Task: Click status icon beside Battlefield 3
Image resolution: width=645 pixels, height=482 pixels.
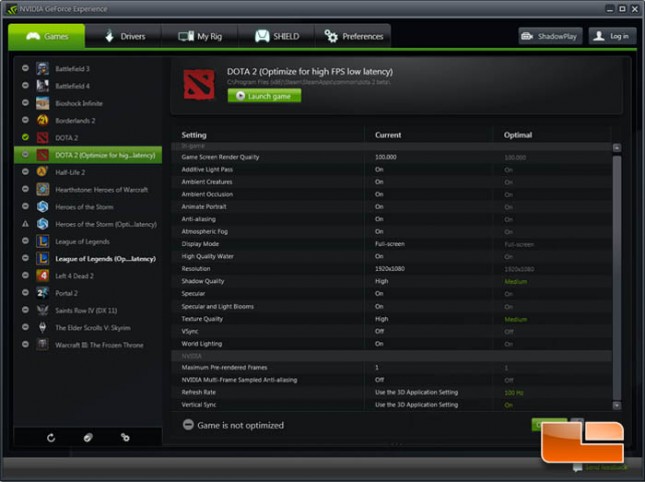Action: tap(25, 68)
